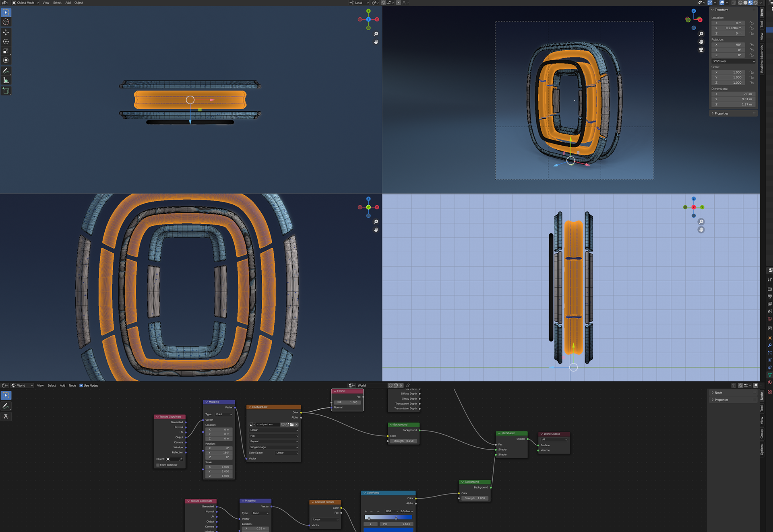This screenshot has width=773, height=532.
Task: Switch to the Realtime Materials sidebar tab
Action: pos(762,58)
